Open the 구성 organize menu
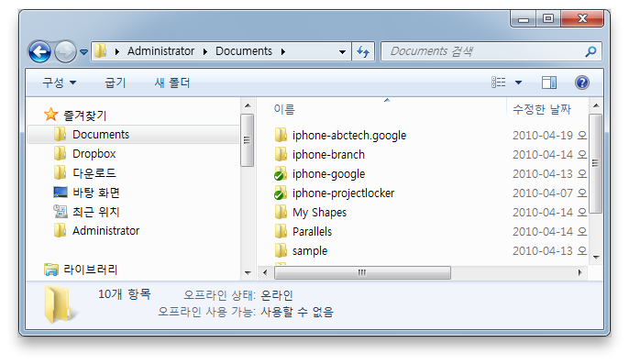 60,83
